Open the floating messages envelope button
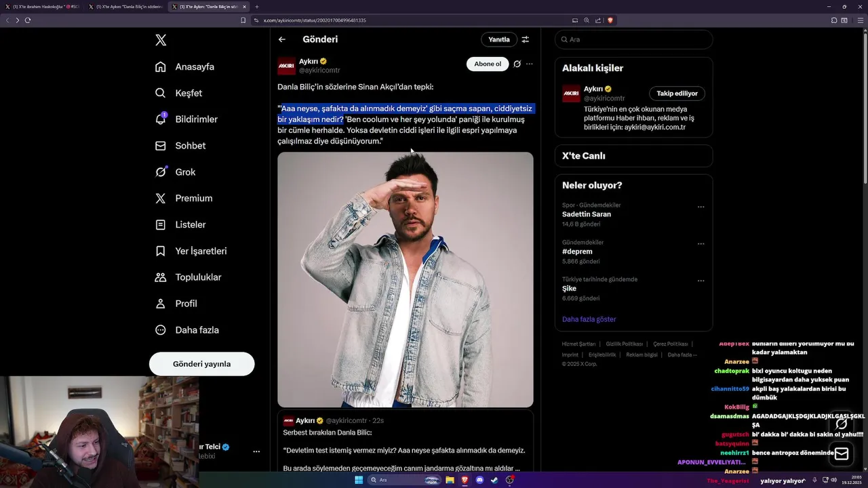This screenshot has width=868, height=488. tap(842, 454)
